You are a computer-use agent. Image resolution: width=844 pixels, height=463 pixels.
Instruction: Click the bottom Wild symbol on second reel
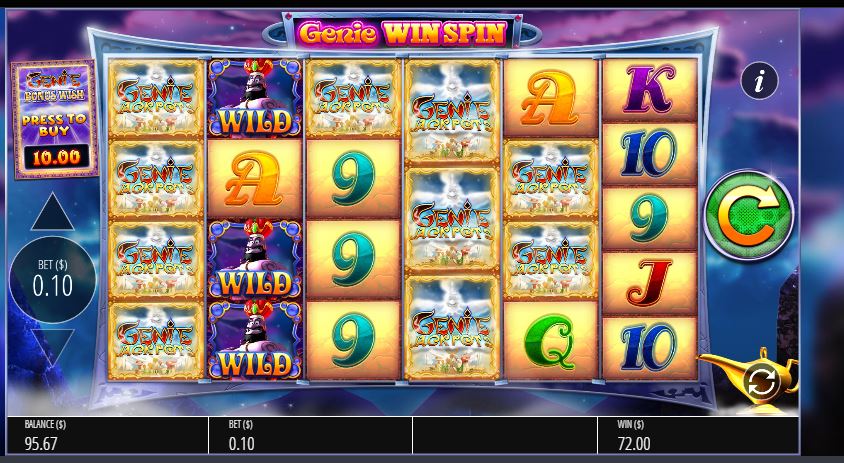click(254, 340)
